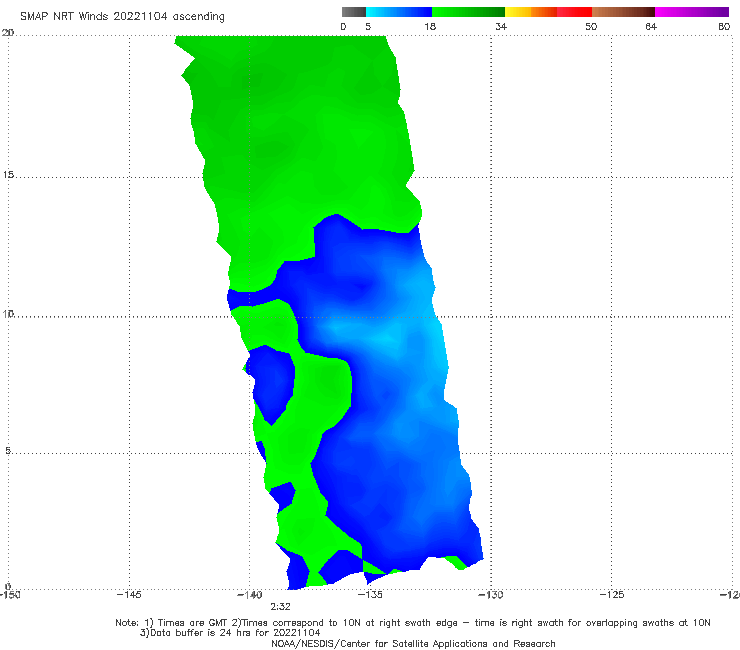This screenshot has height=650, width=740.
Task: Click the title 'SMAP NRT Winds 20221104 ascending'
Action: click(122, 17)
